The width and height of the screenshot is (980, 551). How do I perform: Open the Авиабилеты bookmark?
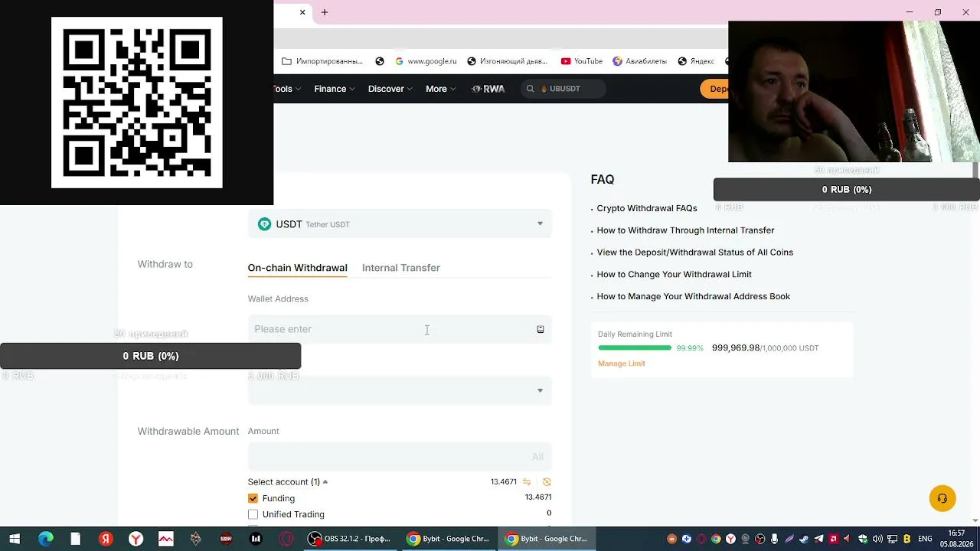point(640,61)
